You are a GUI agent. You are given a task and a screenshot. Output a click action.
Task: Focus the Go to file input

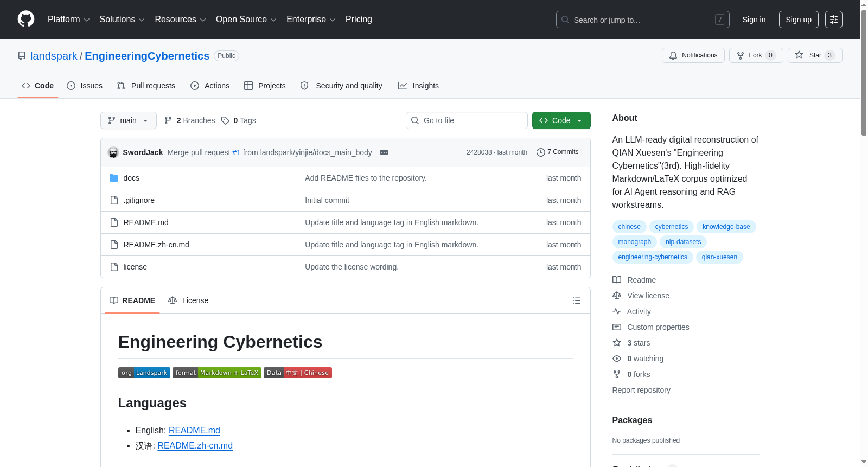467,120
